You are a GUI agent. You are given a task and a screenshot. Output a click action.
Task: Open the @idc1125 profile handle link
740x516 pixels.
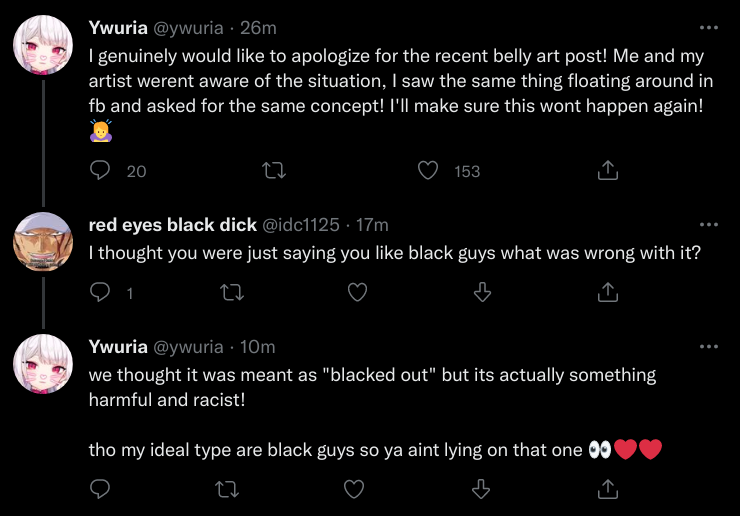coord(301,225)
